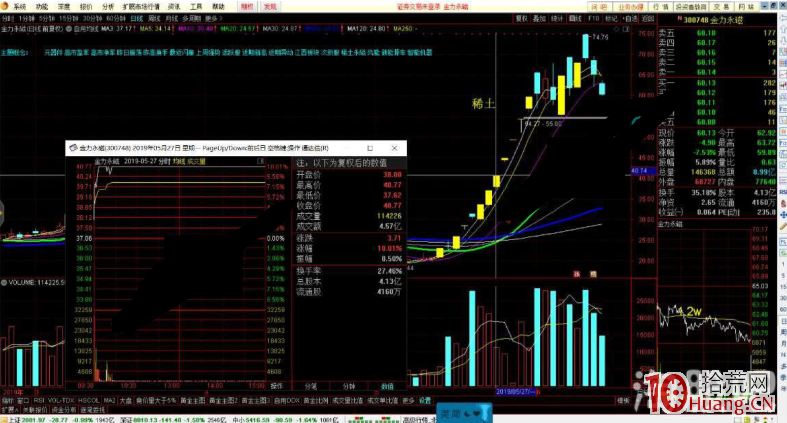Open the 系统 menu
The width and height of the screenshot is (787, 423).
pyautogui.click(x=20, y=7)
